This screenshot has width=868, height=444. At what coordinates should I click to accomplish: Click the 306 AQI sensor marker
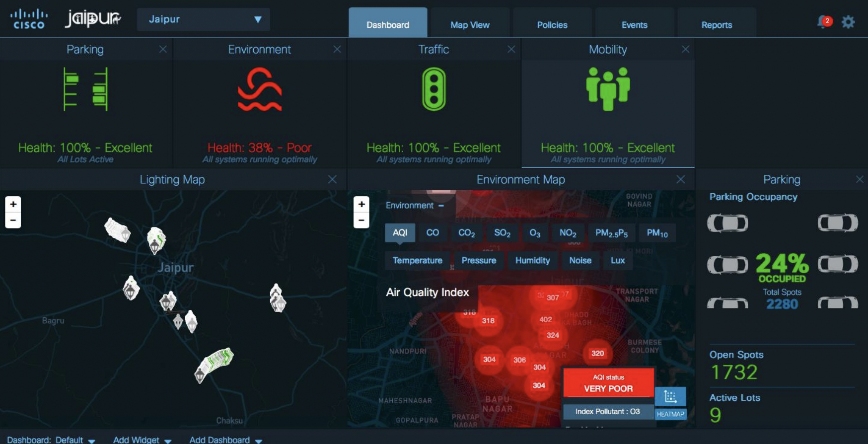tap(519, 360)
